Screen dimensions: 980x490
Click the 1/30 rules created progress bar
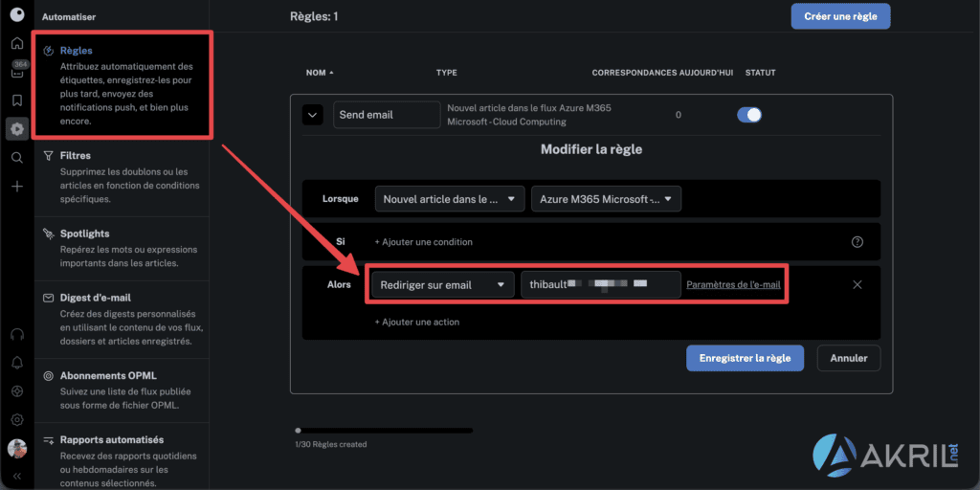point(384,431)
